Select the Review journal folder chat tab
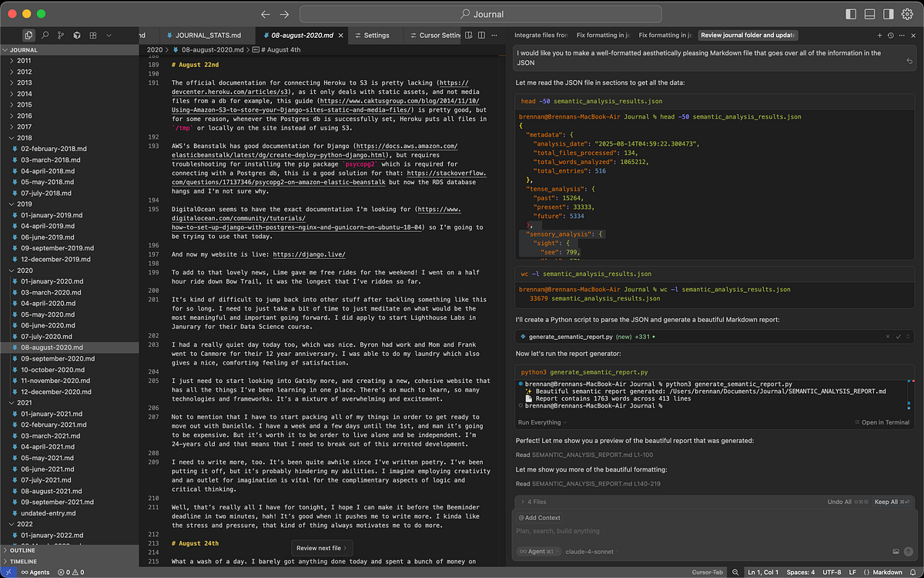This screenshot has height=578, width=924. click(748, 35)
